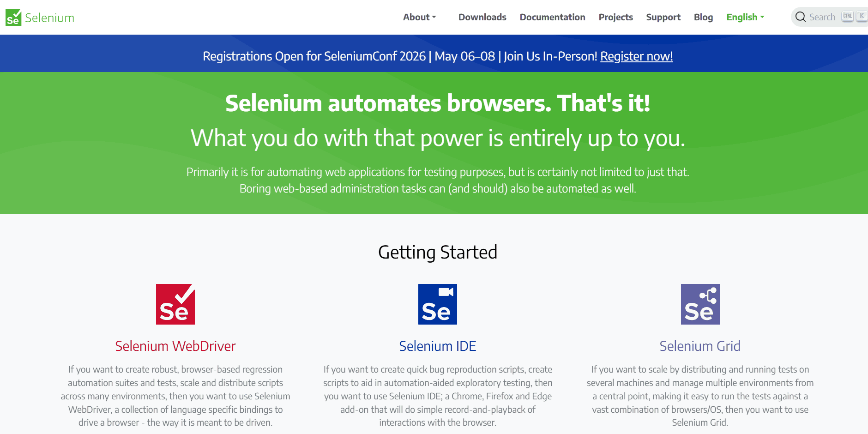Click the K key badge in the search bar
The width and height of the screenshot is (868, 434).
coord(862,15)
